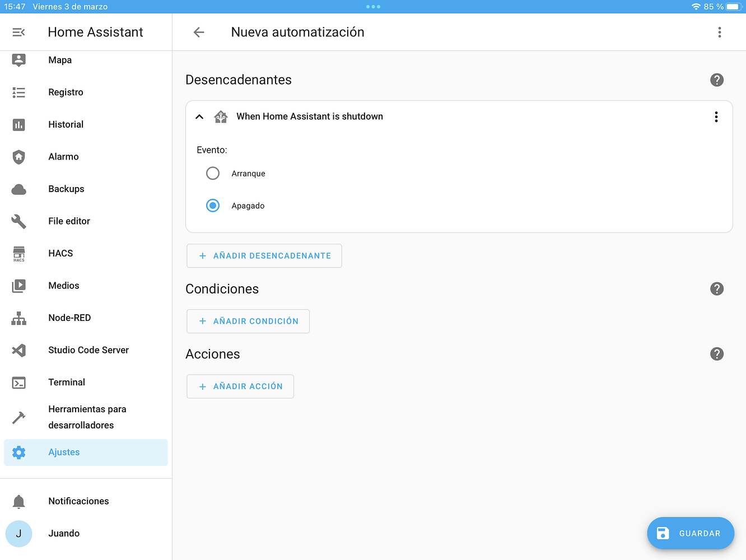This screenshot has width=746, height=560.
Task: Open HACS from its sidebar icon
Action: [18, 253]
